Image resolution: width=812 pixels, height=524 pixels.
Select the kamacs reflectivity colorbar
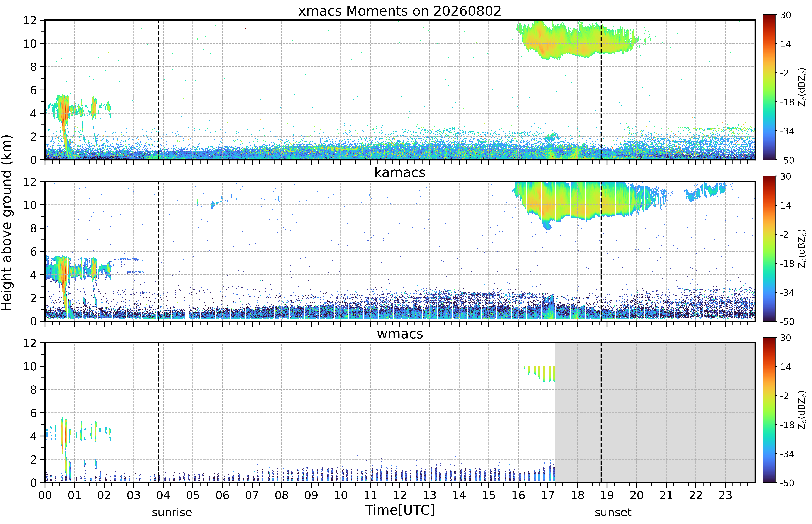769,248
